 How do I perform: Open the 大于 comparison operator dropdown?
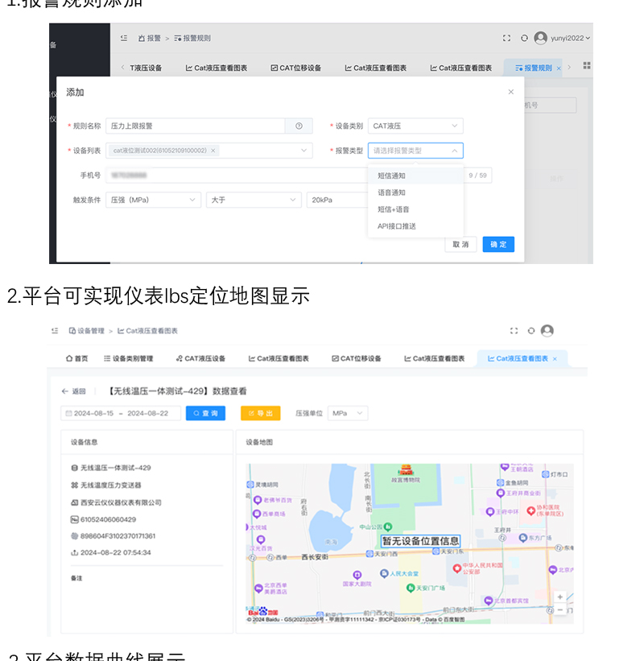click(x=253, y=200)
